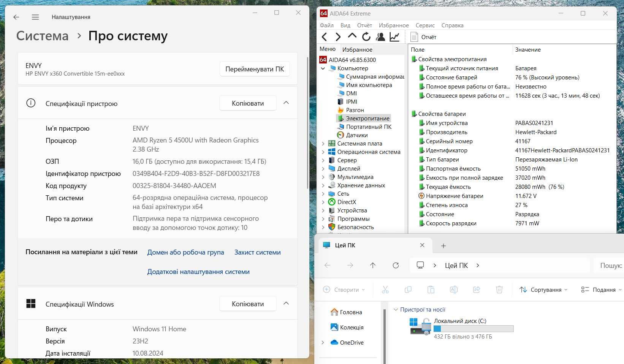Open Колекція in Explorer sidebar
This screenshot has height=364, width=624.
[347, 327]
